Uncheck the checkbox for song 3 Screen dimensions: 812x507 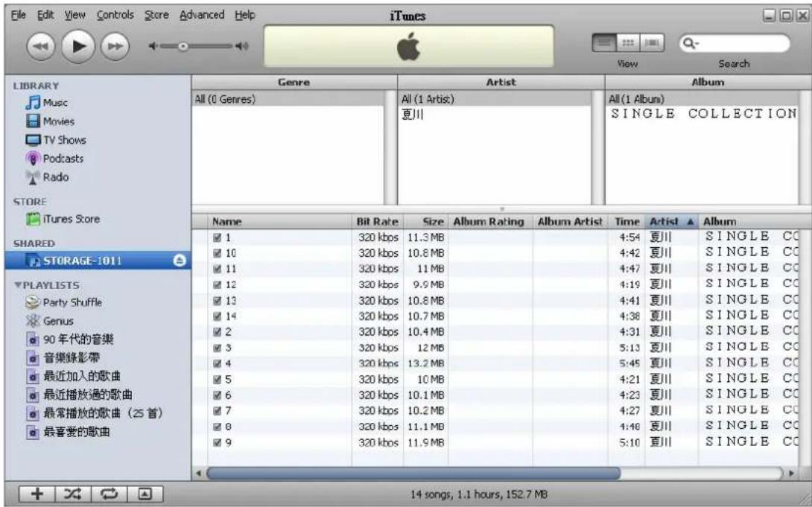(x=218, y=348)
